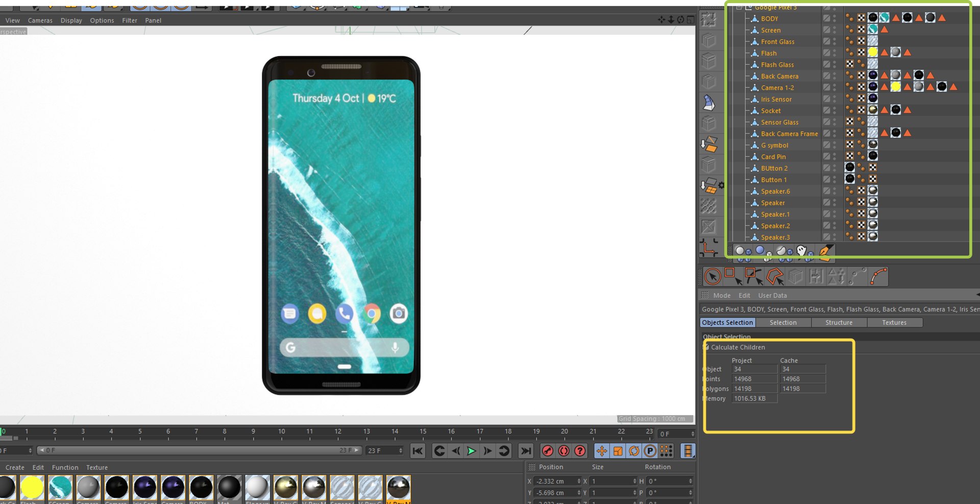Select the yellow Flash material swatch
980x504 pixels.
tap(32, 487)
